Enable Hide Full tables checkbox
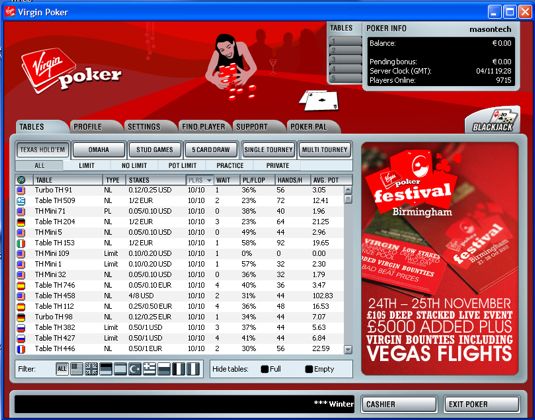Screen dimensions: 535x420 point(264,369)
